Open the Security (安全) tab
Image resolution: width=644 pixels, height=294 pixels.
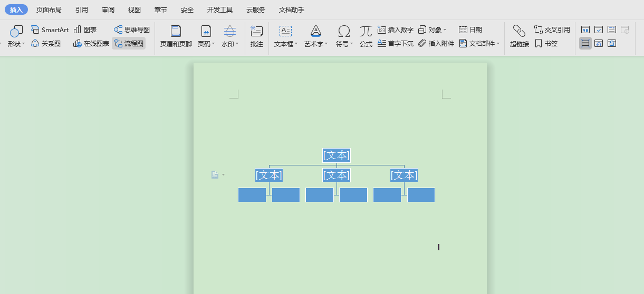pos(187,10)
